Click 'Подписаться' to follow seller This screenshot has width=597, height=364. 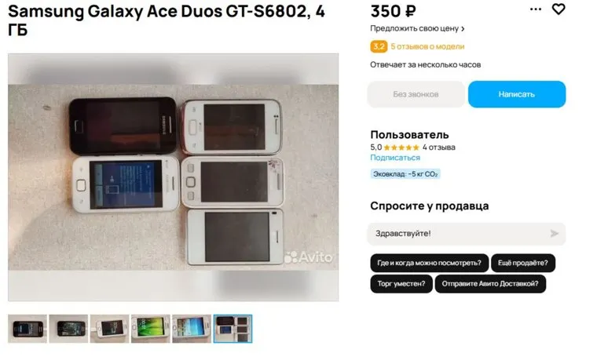pyautogui.click(x=395, y=158)
